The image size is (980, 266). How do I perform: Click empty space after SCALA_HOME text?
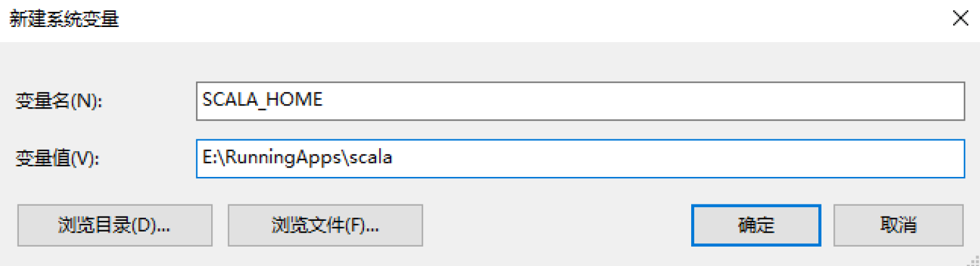coord(627,101)
